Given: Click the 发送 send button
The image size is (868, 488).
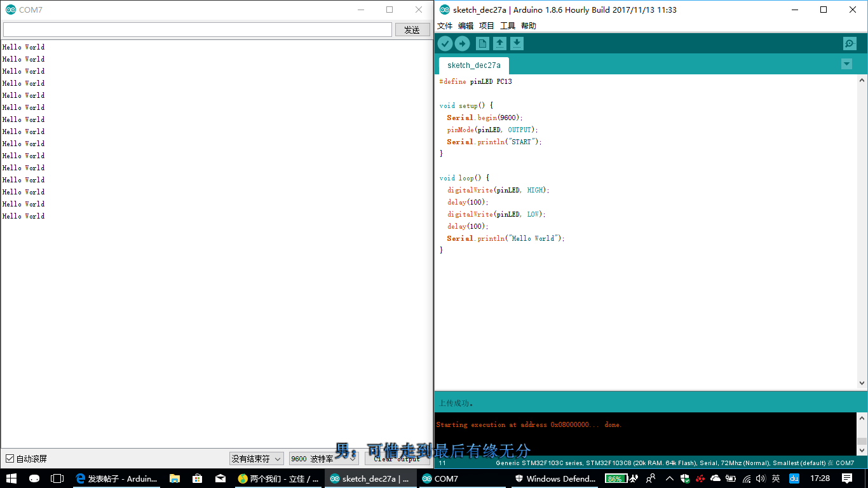Looking at the screenshot, I should click(412, 30).
